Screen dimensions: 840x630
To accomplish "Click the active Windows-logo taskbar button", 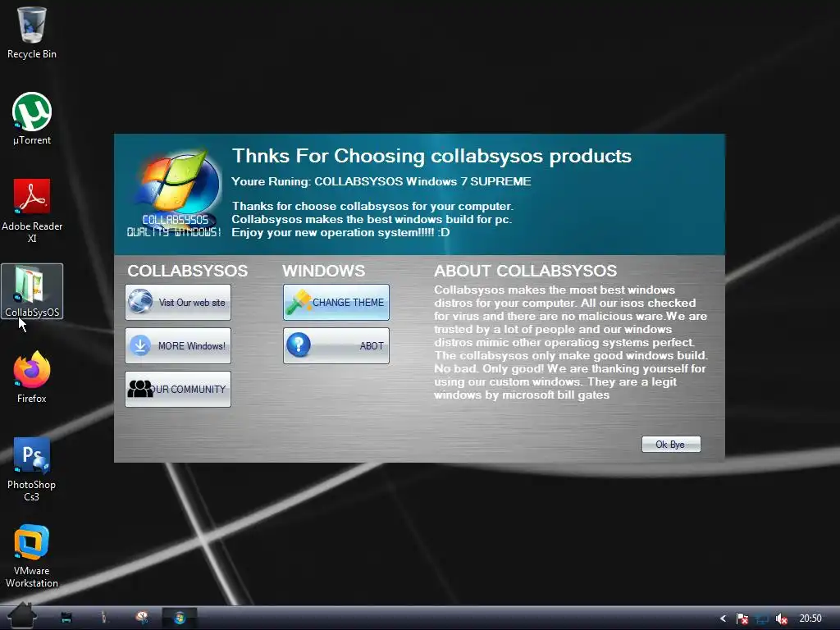I will pyautogui.click(x=180, y=619).
